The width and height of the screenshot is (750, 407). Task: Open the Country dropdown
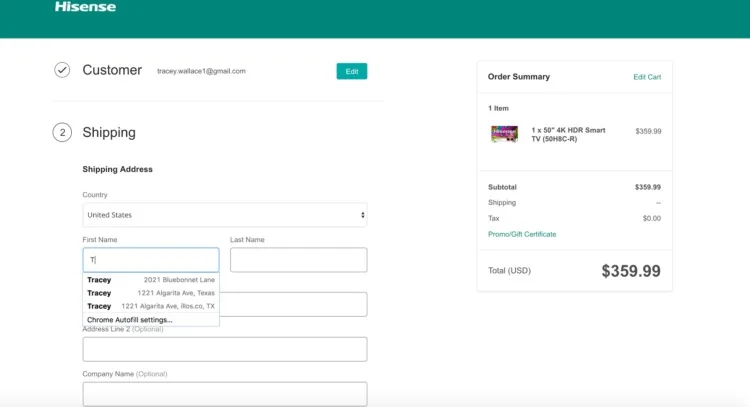pyautogui.click(x=225, y=215)
